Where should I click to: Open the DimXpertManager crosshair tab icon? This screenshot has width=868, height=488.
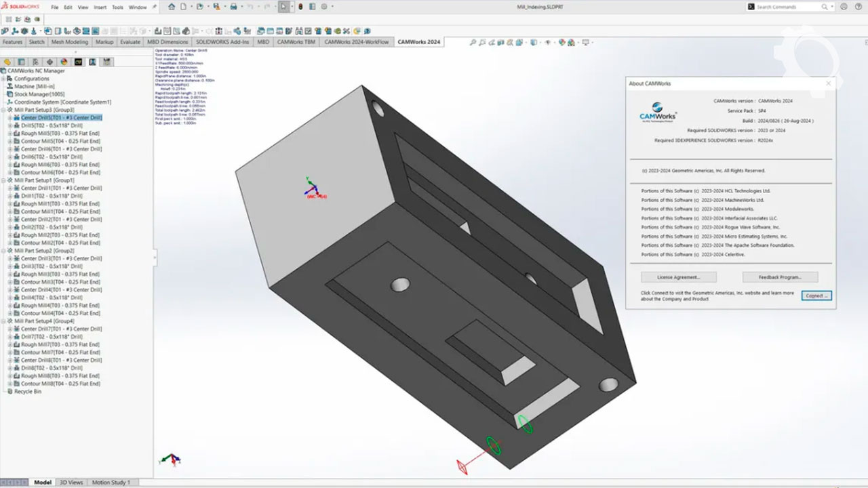point(50,62)
